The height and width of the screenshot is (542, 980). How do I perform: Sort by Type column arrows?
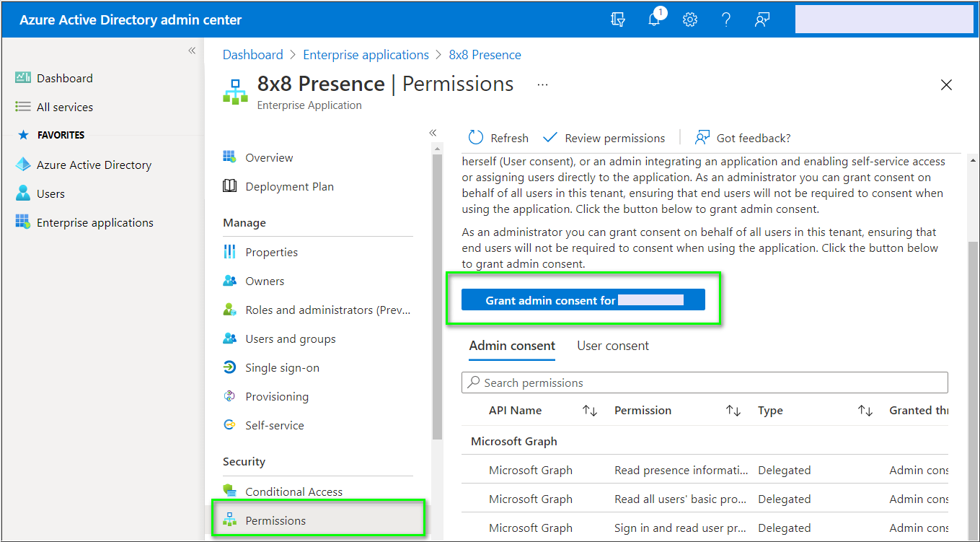(865, 411)
